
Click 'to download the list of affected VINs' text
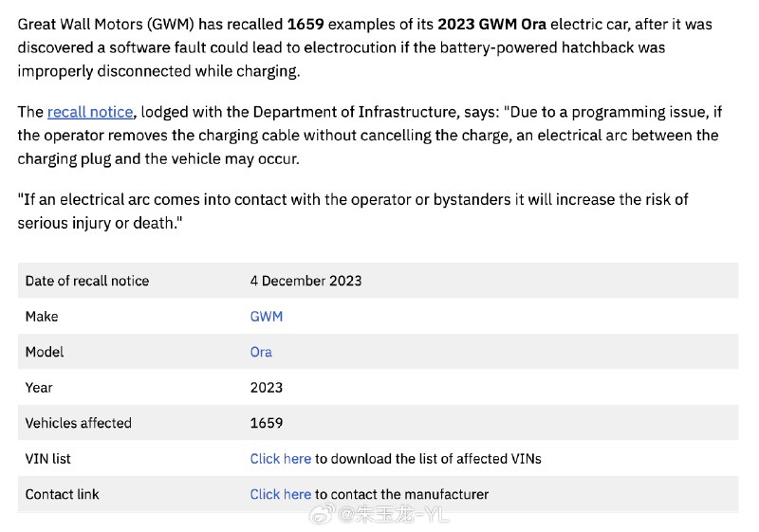point(428,458)
